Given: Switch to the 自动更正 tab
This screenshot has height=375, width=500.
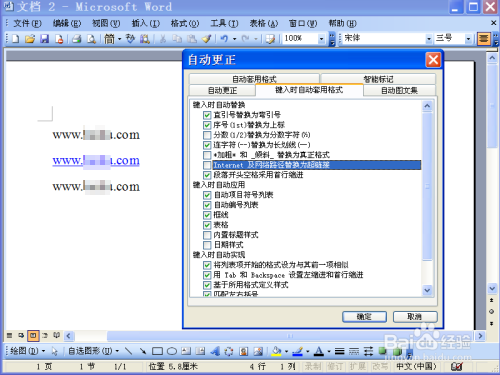Looking at the screenshot, I should pos(222,90).
